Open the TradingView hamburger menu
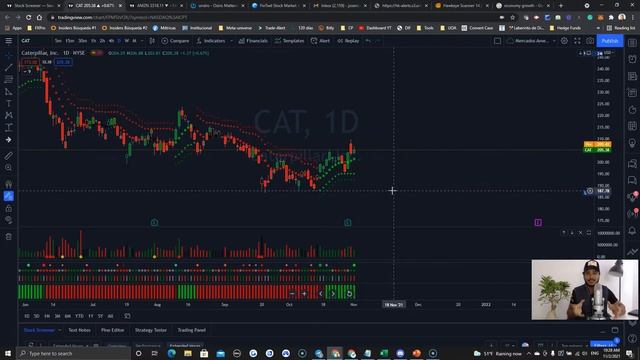Viewport: 640px width, 360px height. 9,41
